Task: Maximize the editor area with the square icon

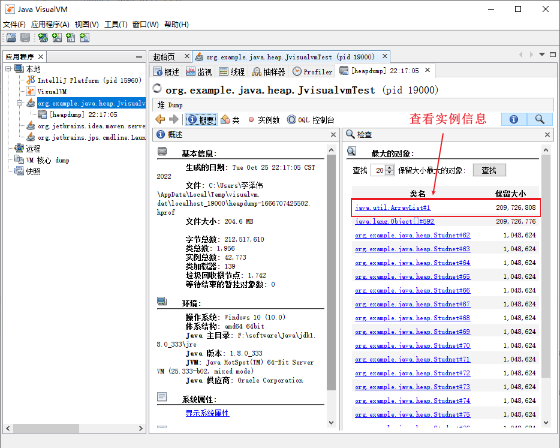Action: (552, 55)
